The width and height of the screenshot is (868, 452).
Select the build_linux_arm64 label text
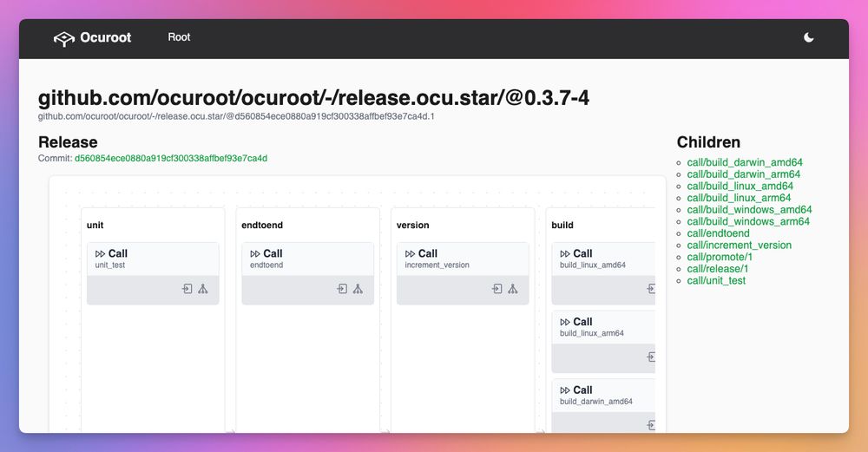[x=592, y=334]
